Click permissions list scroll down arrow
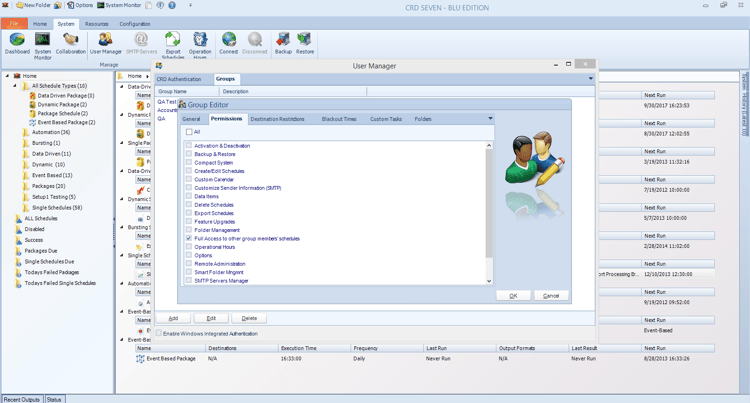The image size is (750, 403). (x=489, y=281)
